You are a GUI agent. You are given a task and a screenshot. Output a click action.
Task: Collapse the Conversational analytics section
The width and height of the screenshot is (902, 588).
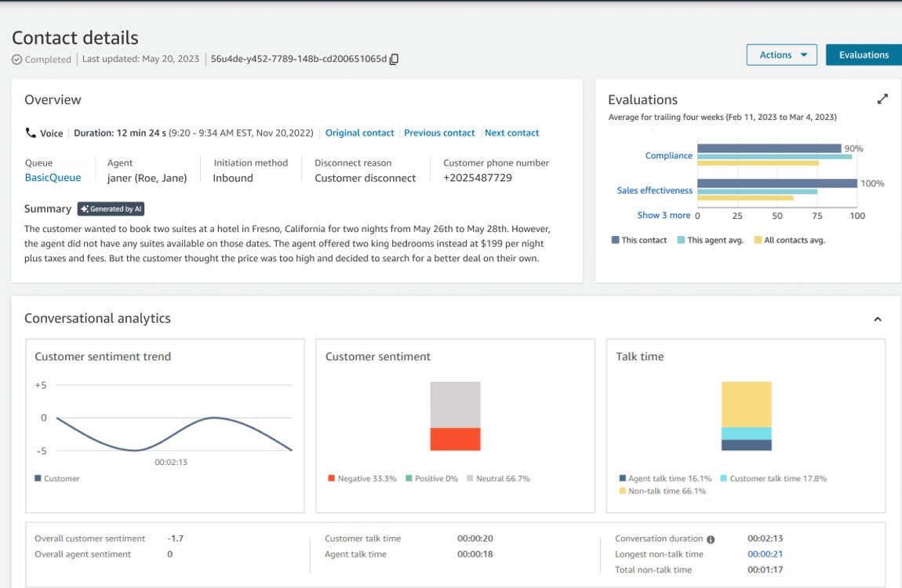(878, 318)
